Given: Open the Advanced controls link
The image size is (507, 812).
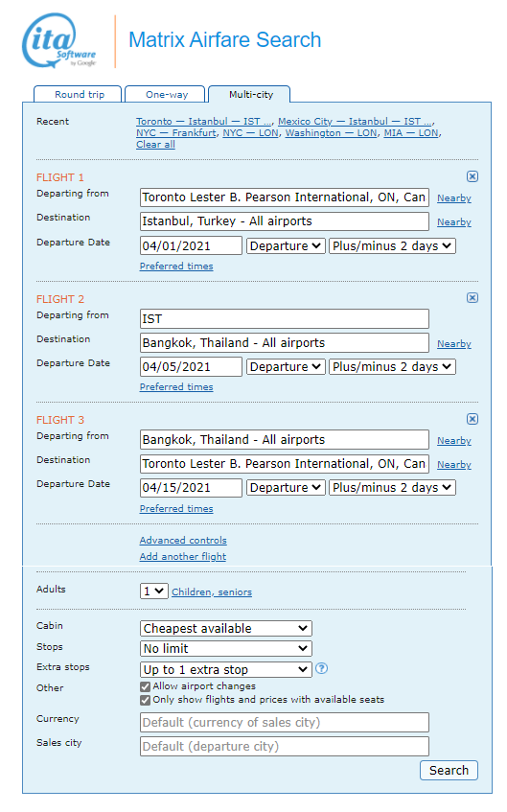Looking at the screenshot, I should point(183,540).
